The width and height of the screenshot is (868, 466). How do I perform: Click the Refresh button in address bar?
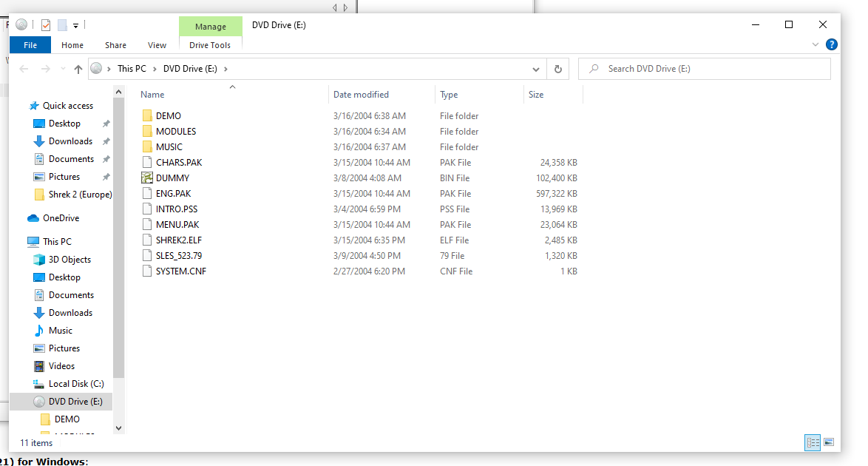coord(558,69)
